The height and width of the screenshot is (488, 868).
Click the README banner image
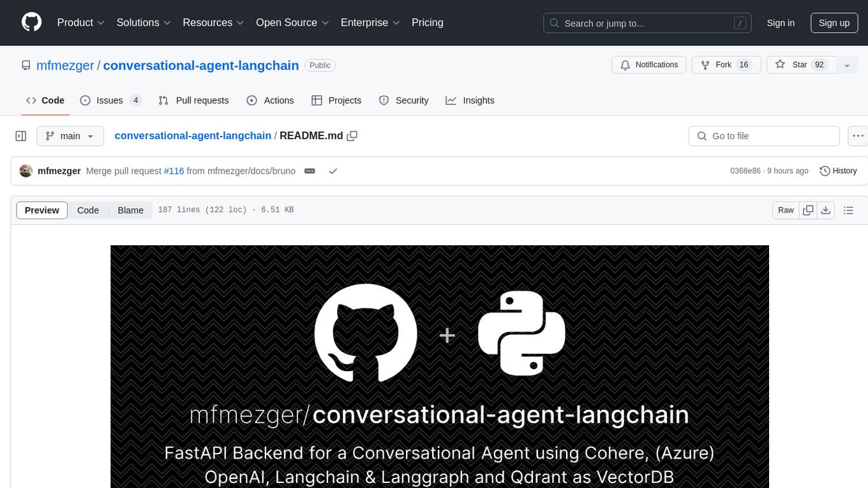pyautogui.click(x=440, y=367)
